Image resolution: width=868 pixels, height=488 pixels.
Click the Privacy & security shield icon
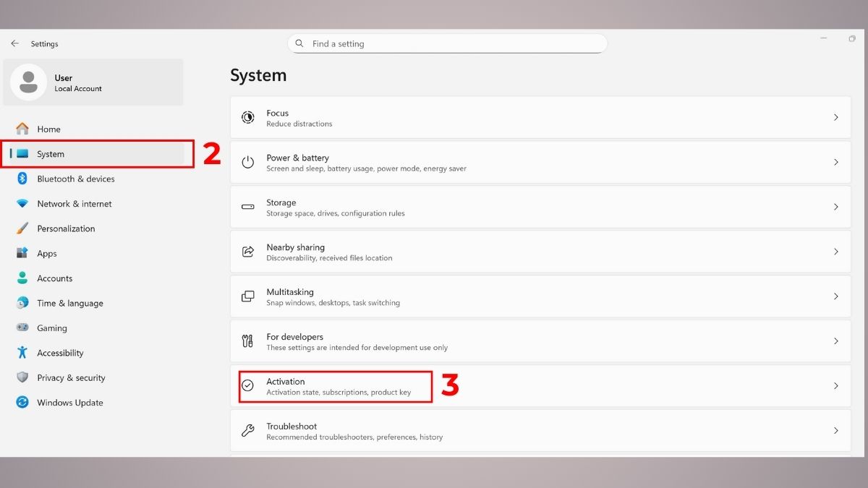22,377
